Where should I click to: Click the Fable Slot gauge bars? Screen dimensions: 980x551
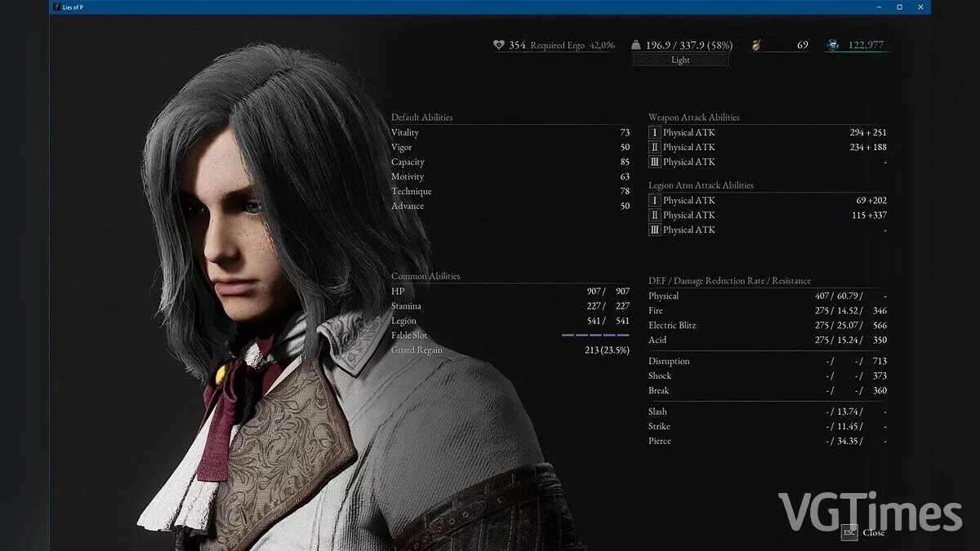click(595, 335)
